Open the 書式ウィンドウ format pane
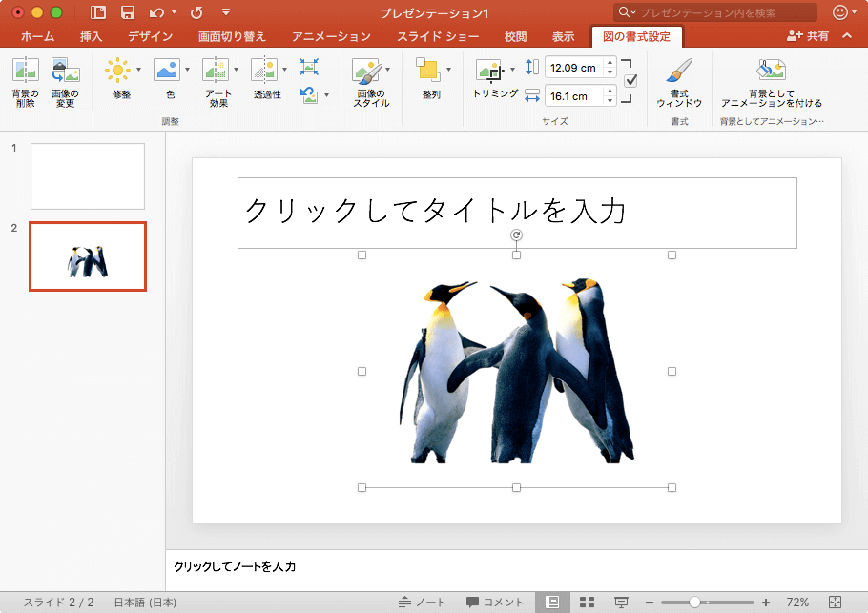The height and width of the screenshot is (613, 868). click(x=679, y=72)
